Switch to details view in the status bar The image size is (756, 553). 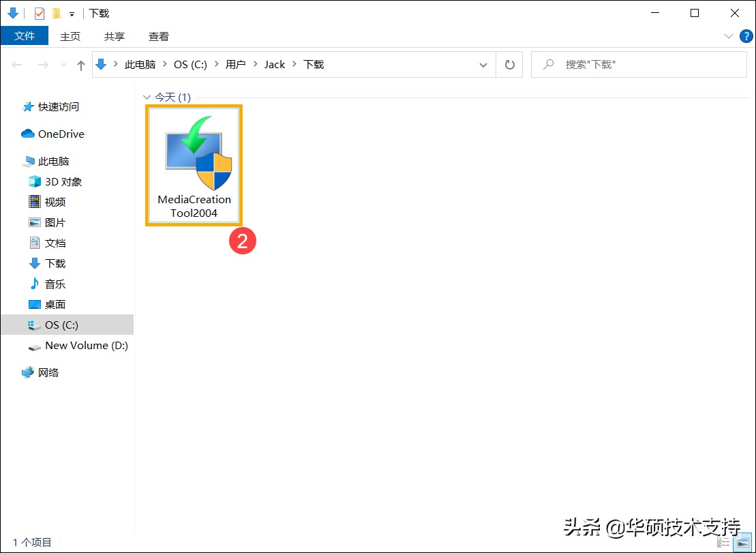(725, 543)
